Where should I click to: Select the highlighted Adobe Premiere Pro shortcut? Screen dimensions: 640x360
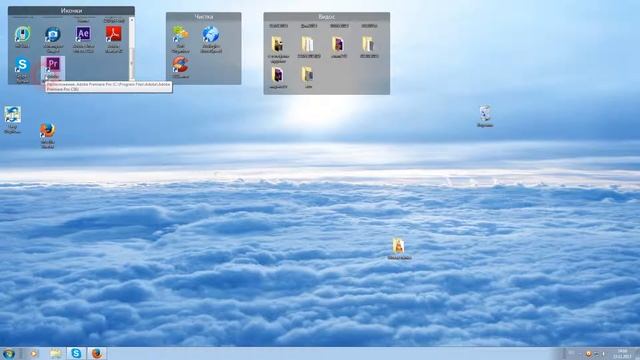[x=53, y=69]
